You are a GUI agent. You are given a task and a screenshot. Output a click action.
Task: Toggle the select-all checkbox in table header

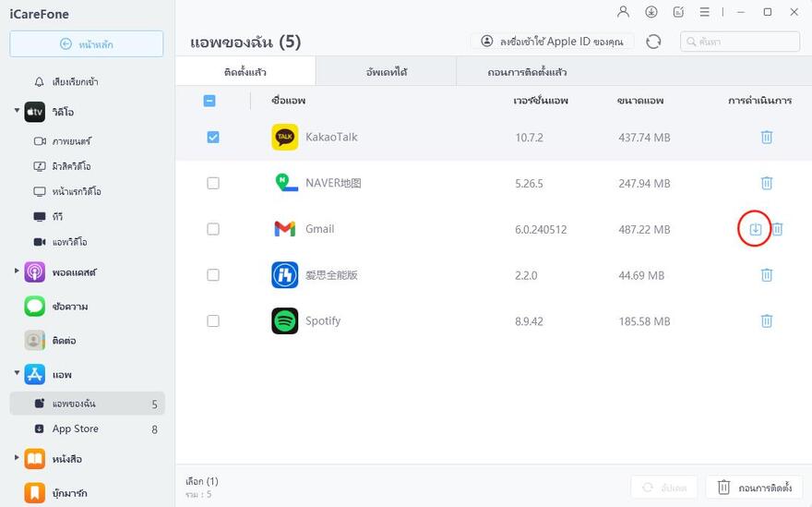(209, 101)
